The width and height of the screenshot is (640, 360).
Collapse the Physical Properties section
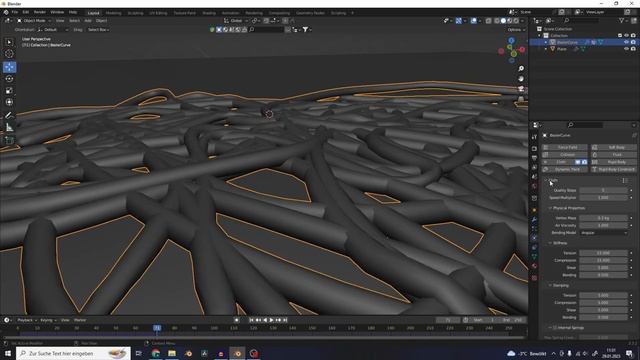point(567,208)
